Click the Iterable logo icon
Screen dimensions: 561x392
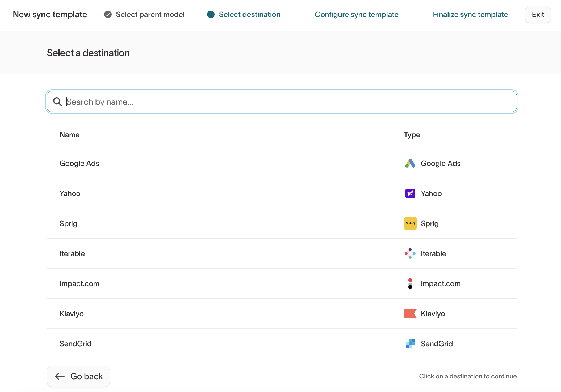tap(410, 253)
